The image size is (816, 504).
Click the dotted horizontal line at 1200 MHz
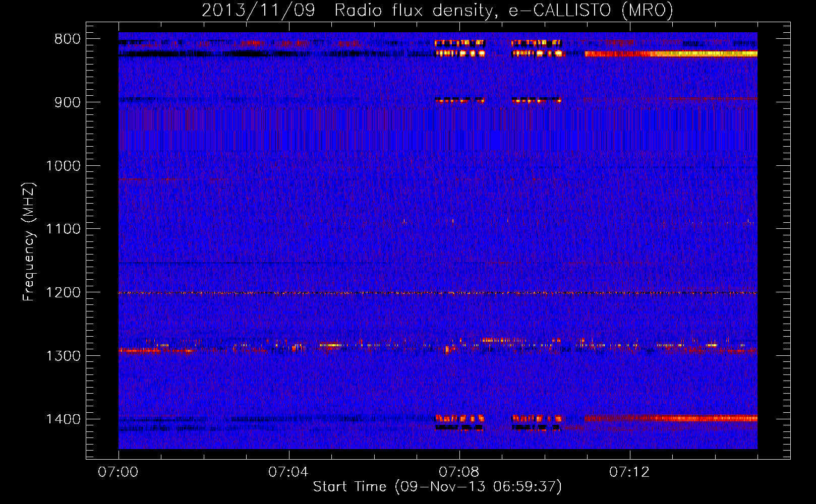438,293
